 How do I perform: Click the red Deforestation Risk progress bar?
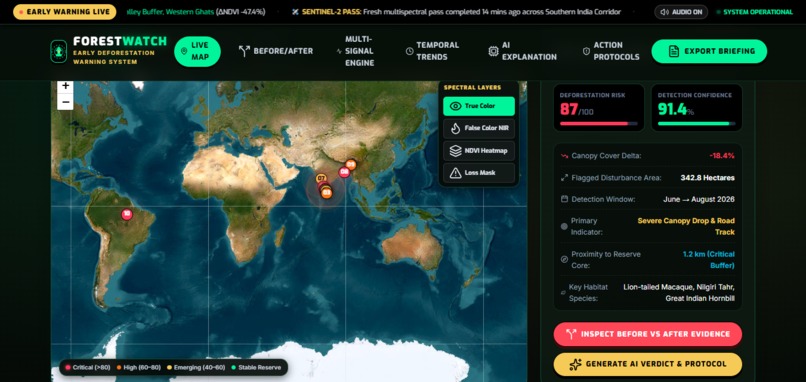click(598, 123)
